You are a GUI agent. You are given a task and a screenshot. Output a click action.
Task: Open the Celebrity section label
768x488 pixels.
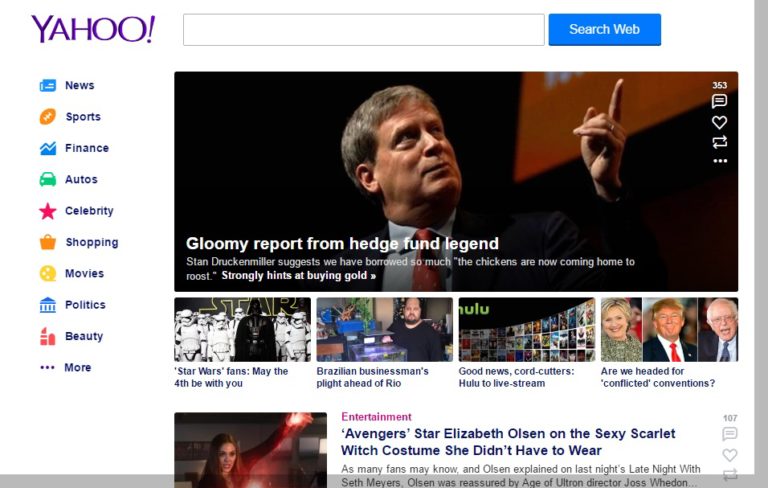click(89, 211)
